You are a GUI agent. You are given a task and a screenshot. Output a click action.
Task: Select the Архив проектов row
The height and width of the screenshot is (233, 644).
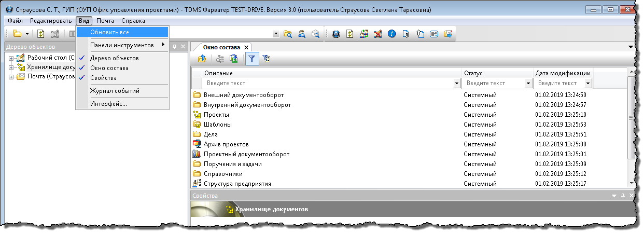click(x=226, y=144)
